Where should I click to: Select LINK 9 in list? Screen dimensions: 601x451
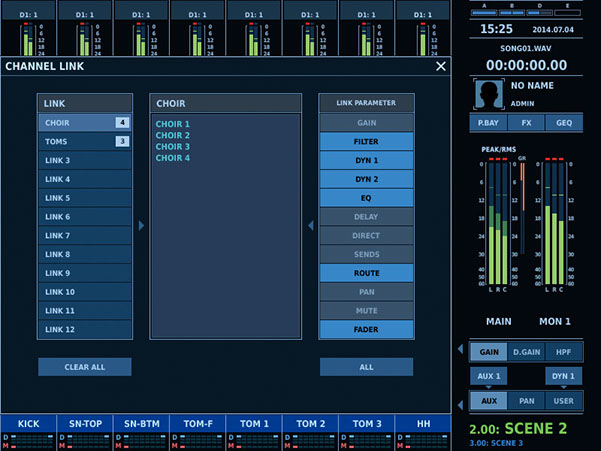point(85,273)
